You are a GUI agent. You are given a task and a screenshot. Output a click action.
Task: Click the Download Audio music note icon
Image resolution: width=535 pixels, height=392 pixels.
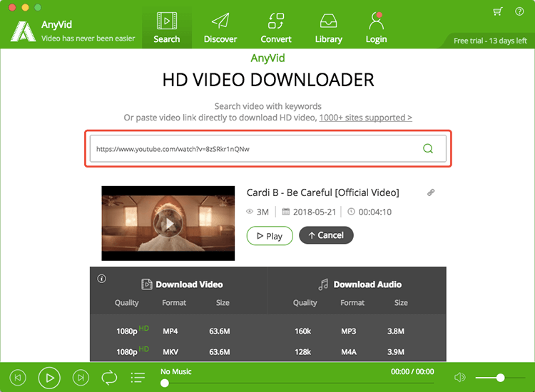pos(323,284)
